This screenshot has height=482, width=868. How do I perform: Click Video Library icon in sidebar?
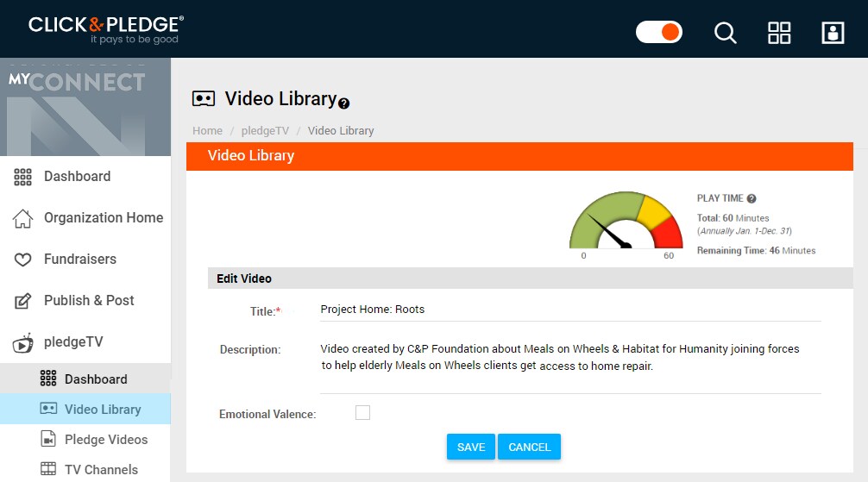point(48,409)
